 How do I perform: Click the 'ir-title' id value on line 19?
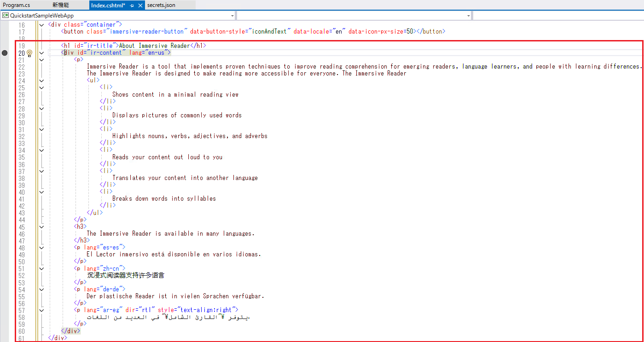click(x=99, y=46)
